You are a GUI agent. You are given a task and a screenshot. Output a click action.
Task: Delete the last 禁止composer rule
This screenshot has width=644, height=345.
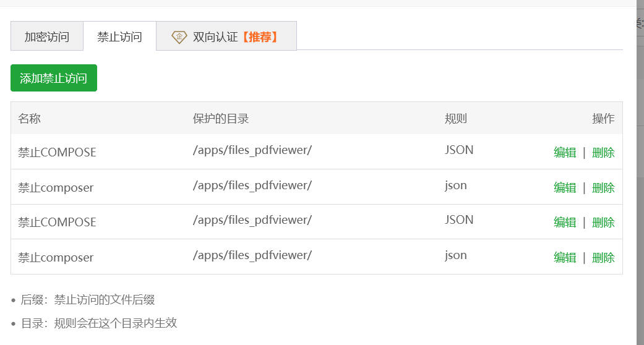click(603, 258)
